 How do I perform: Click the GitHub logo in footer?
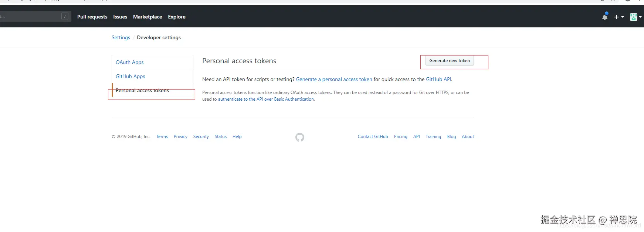coord(300,137)
